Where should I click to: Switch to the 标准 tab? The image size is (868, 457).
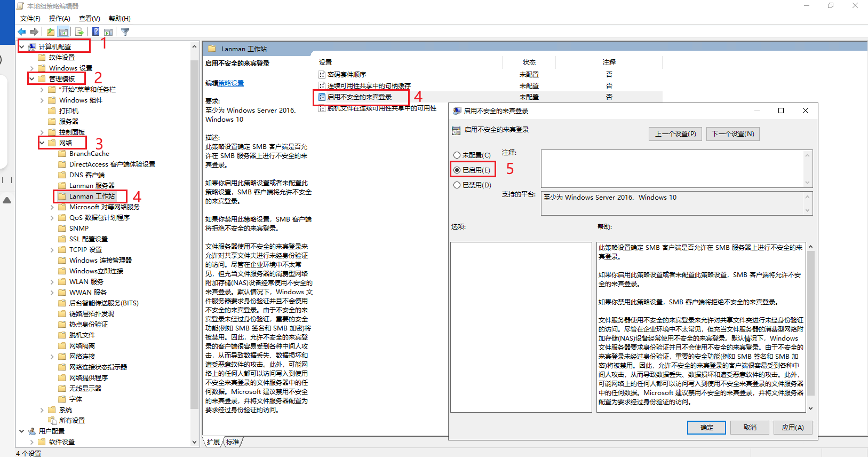pyautogui.click(x=233, y=442)
